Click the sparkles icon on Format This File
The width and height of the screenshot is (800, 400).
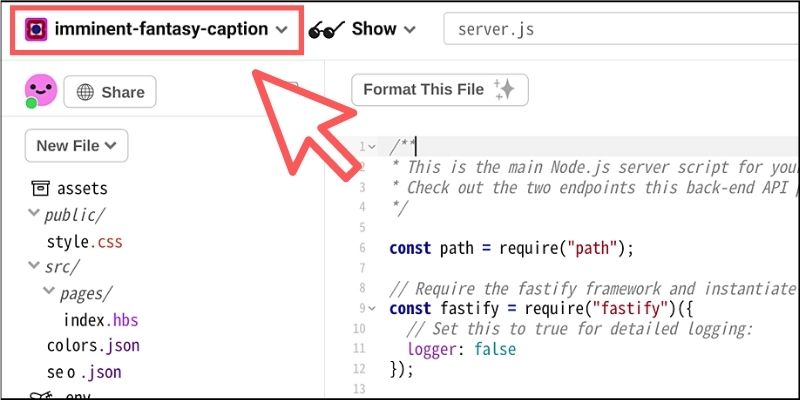(504, 90)
